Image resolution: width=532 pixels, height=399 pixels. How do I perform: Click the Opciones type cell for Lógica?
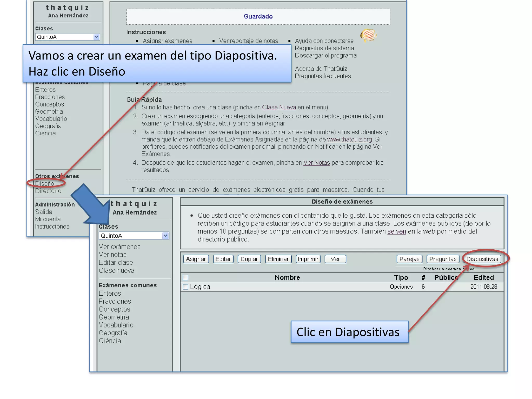401,287
